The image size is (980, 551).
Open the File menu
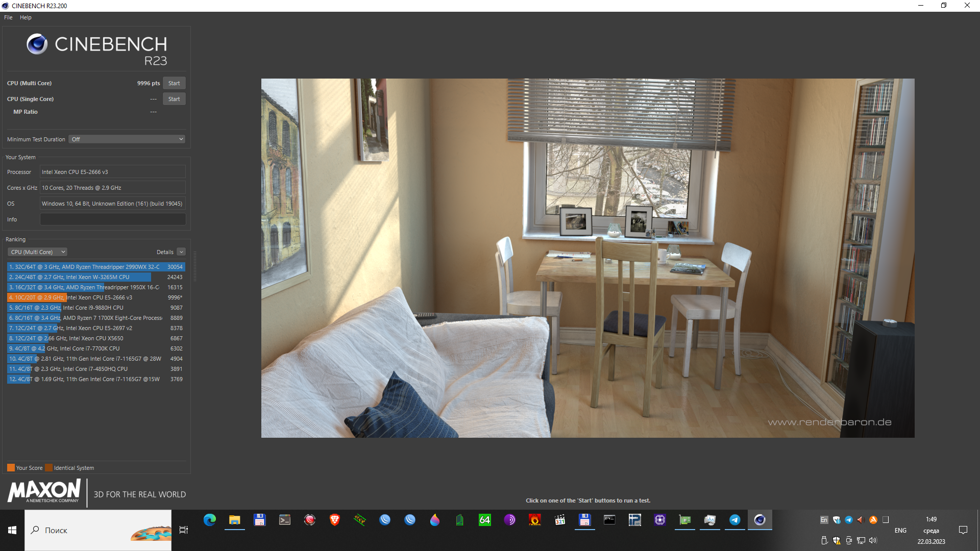8,17
